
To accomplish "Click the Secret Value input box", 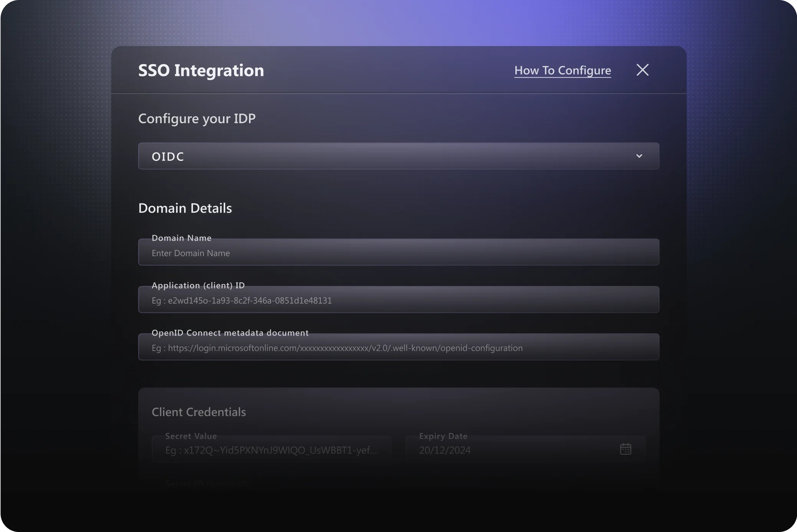I will click(271, 450).
